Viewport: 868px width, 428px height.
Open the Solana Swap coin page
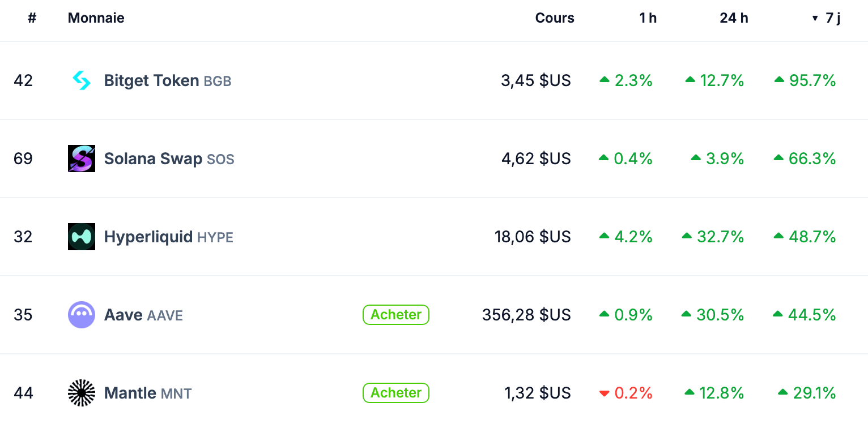153,159
